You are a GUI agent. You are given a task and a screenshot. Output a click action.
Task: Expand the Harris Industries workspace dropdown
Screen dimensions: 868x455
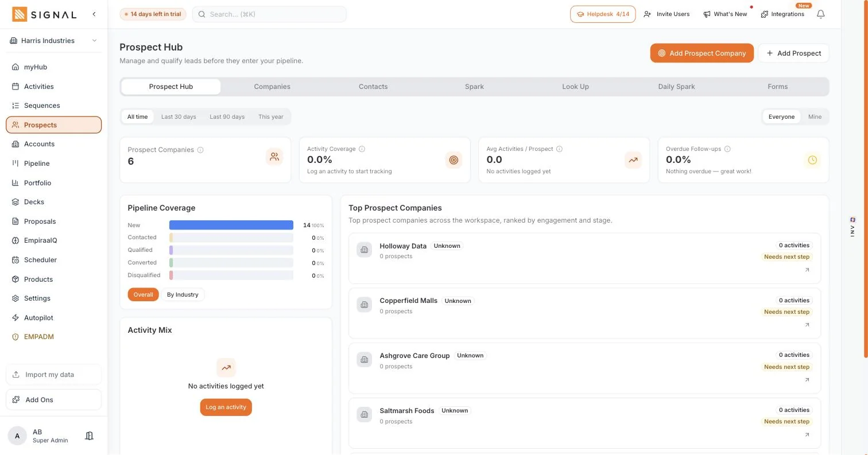point(54,41)
